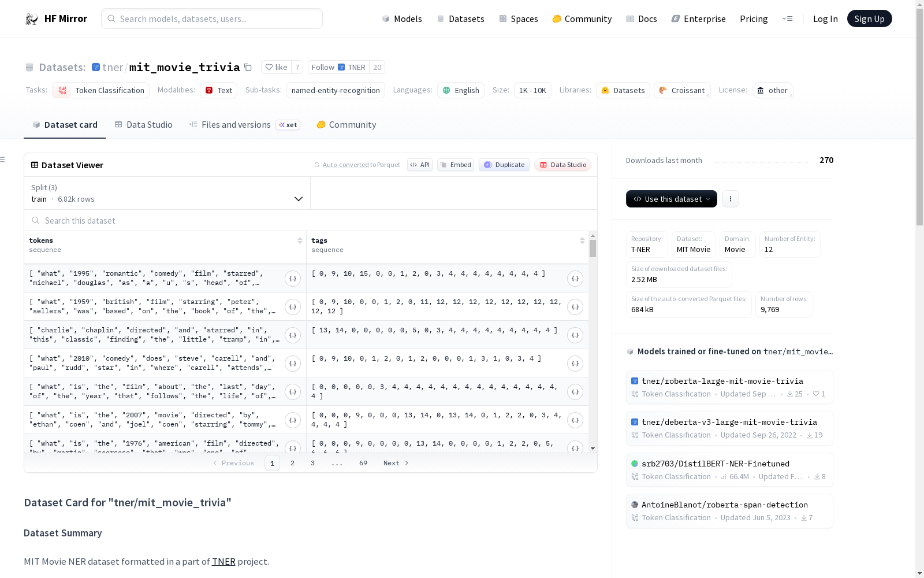Click the Next page button
This screenshot has width=924, height=578.
(x=396, y=463)
